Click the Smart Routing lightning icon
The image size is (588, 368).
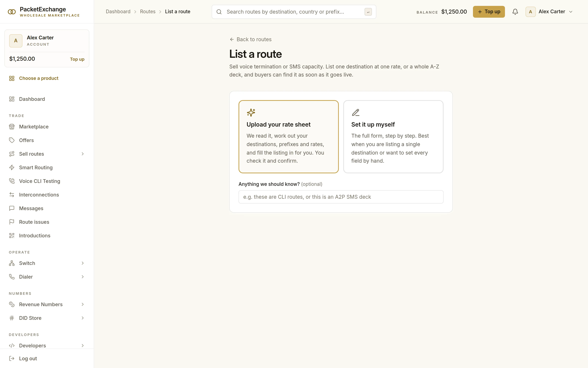coord(12,167)
